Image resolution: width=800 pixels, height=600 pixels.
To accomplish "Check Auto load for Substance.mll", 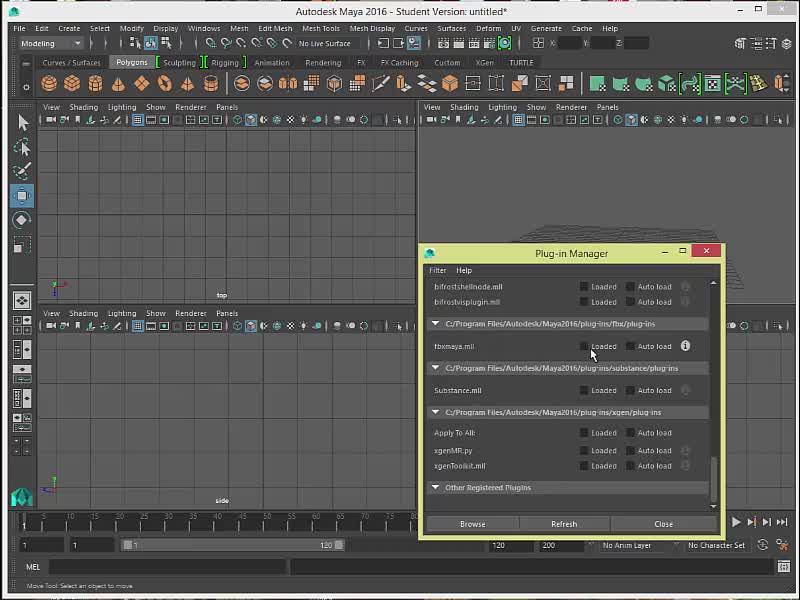I will pos(630,390).
